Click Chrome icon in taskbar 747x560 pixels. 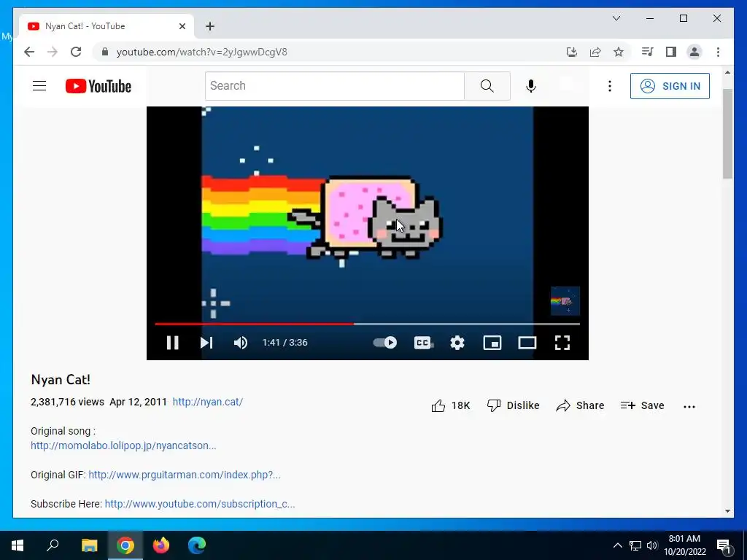tap(125, 545)
